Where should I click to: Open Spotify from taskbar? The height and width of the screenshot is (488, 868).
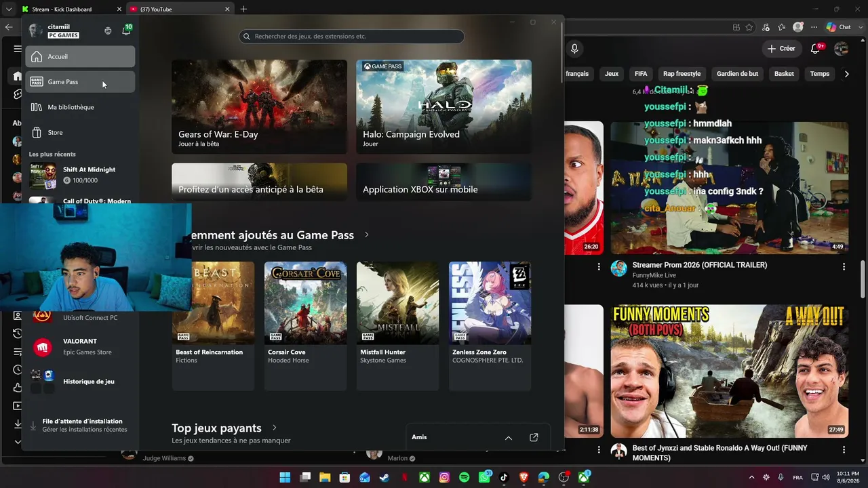464,477
